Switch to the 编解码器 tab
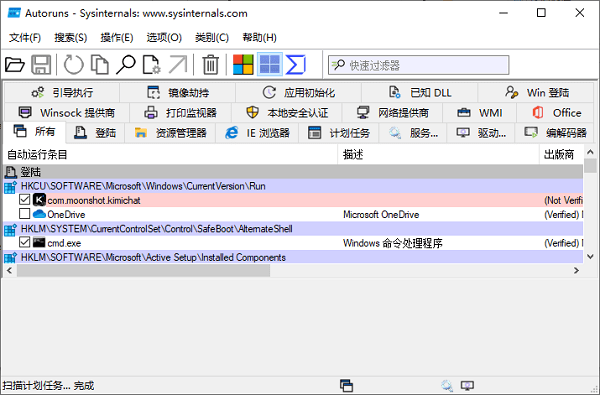Viewport: 600px width, 395px height. [554, 133]
